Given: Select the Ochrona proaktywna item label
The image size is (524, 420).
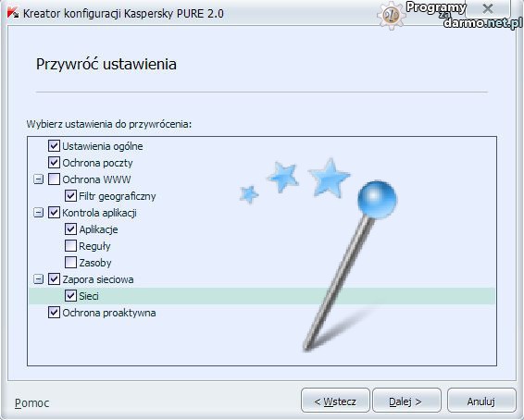Looking at the screenshot, I should (109, 313).
